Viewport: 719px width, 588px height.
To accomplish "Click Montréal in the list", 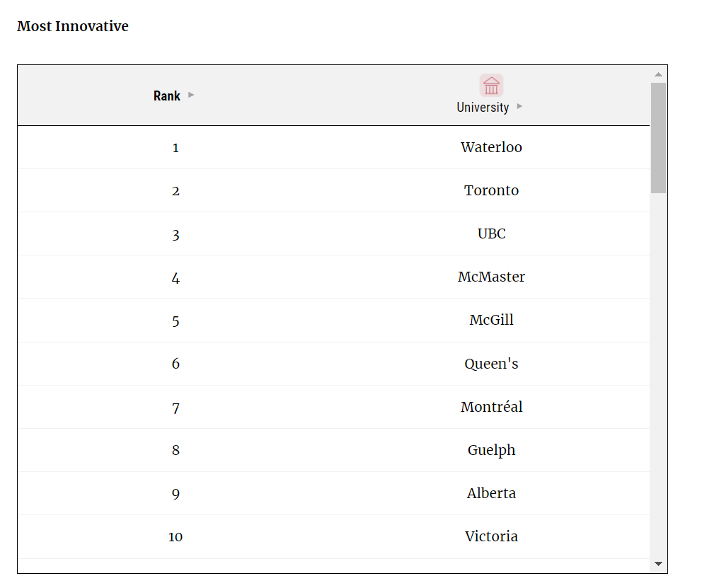I will 491,407.
